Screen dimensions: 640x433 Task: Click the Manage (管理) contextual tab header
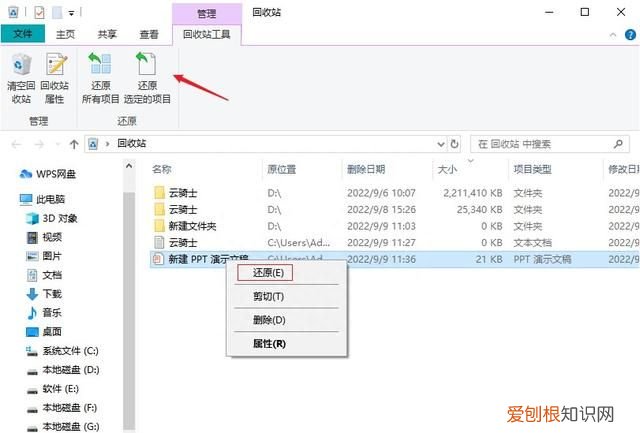[x=207, y=14]
